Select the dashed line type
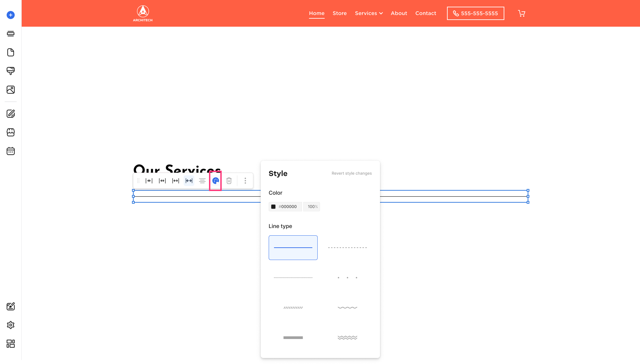This screenshot has height=364, width=640. point(347,248)
